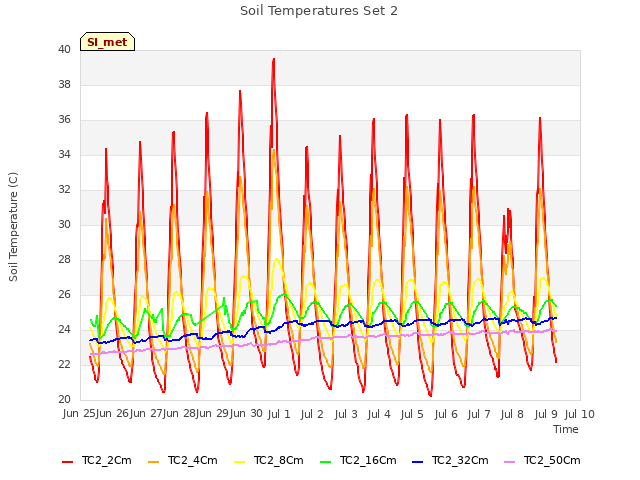Click the violet TC2_50Cm legend swatch
The height and width of the screenshot is (480, 640).
pos(510,462)
